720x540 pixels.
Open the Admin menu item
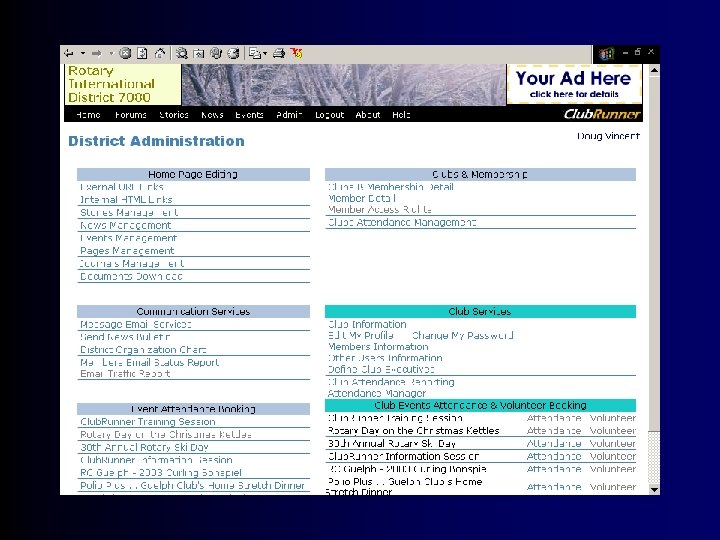[x=289, y=115]
